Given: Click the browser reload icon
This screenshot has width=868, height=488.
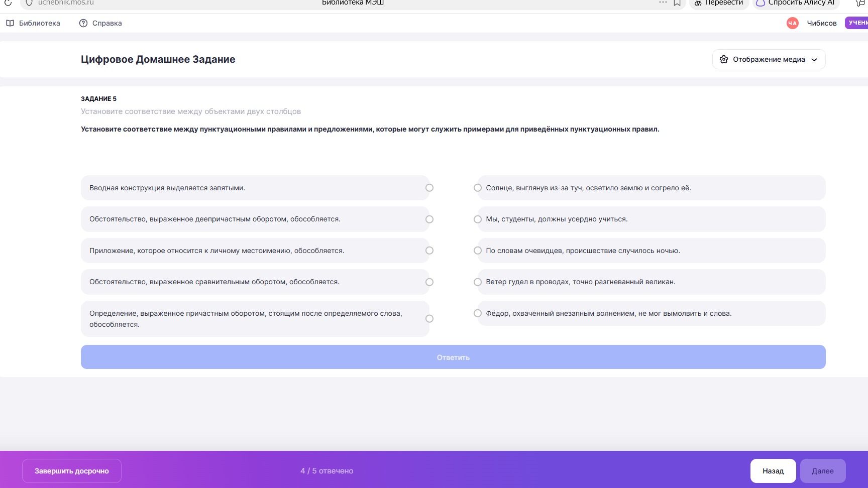Looking at the screenshot, I should click(x=8, y=3).
